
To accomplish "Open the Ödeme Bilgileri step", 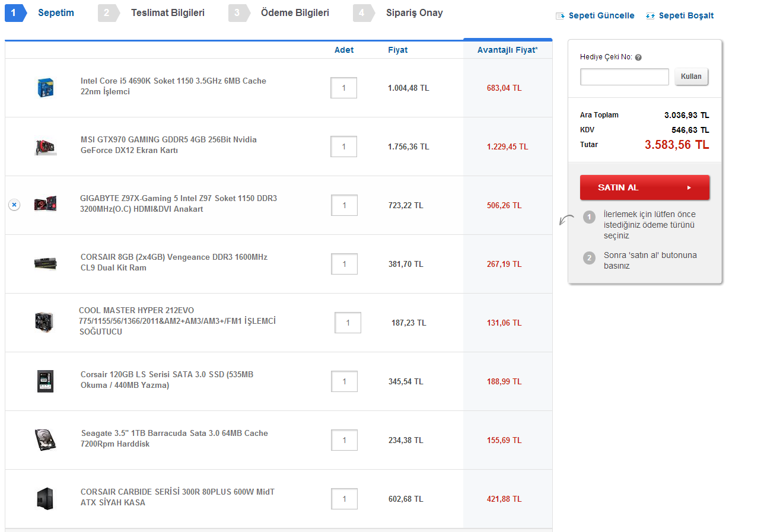I will [295, 12].
